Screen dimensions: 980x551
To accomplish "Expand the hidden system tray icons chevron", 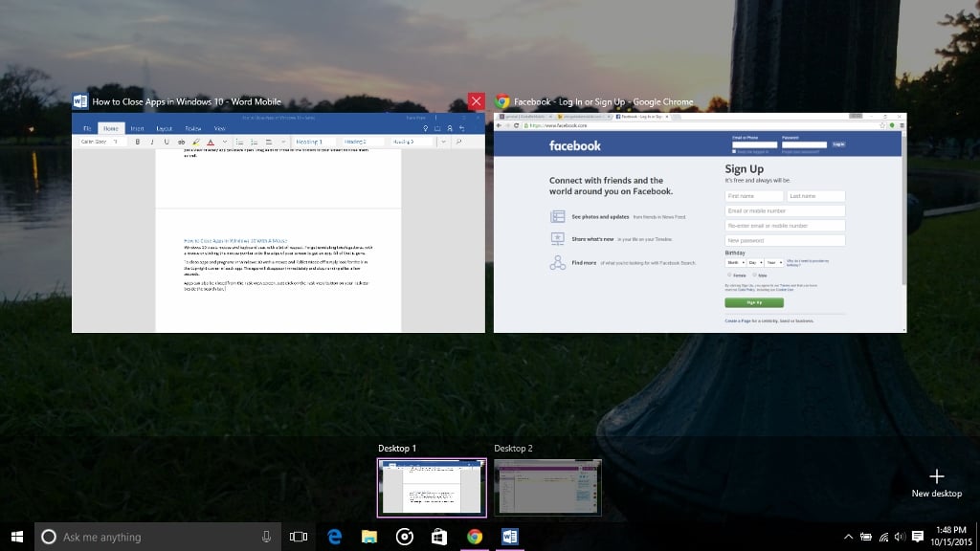I will tap(848, 537).
